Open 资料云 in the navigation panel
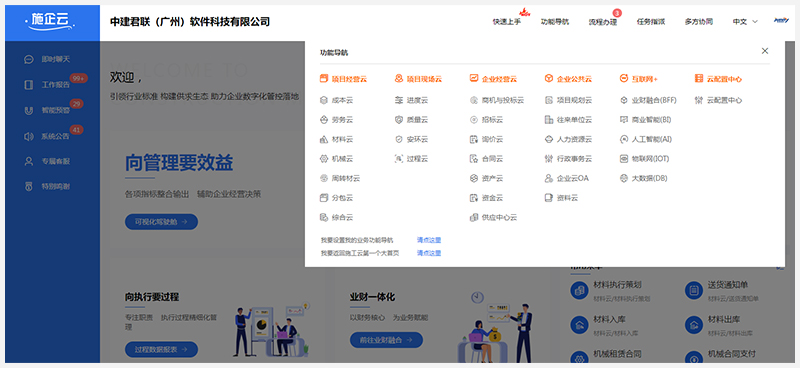The height and width of the screenshot is (368, 800). [561, 198]
